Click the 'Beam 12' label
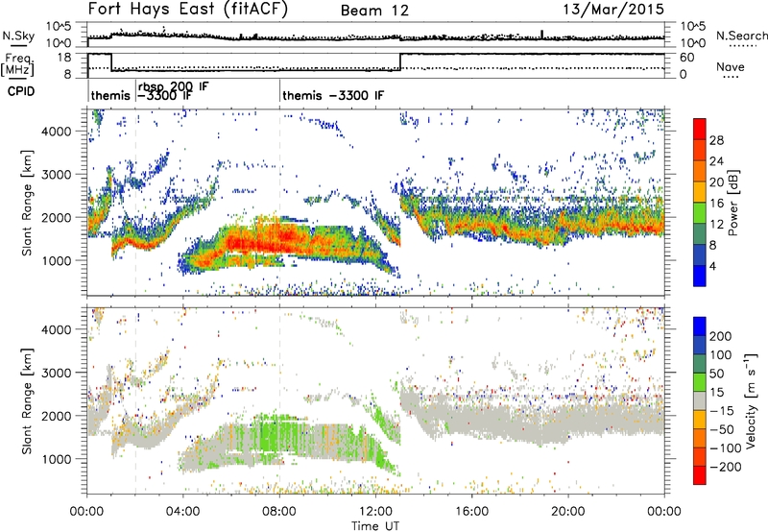 374,11
